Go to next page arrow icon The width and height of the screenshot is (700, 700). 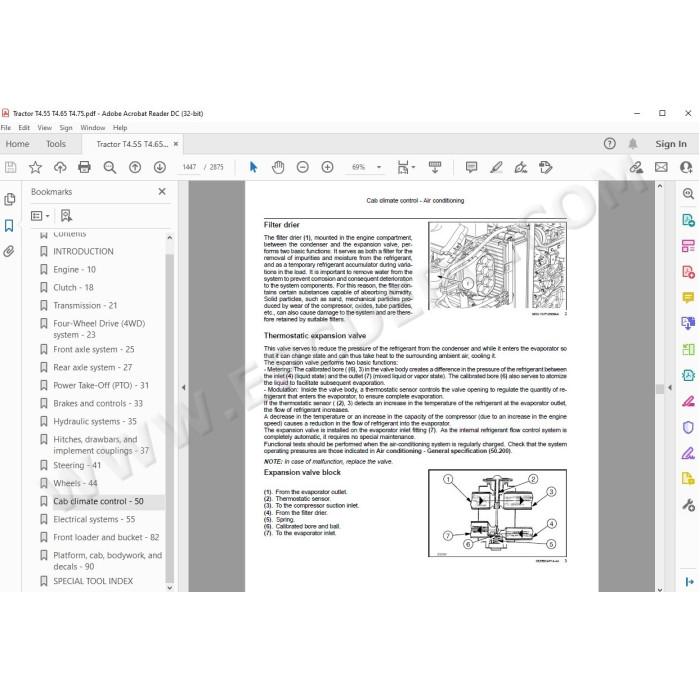click(x=159, y=167)
